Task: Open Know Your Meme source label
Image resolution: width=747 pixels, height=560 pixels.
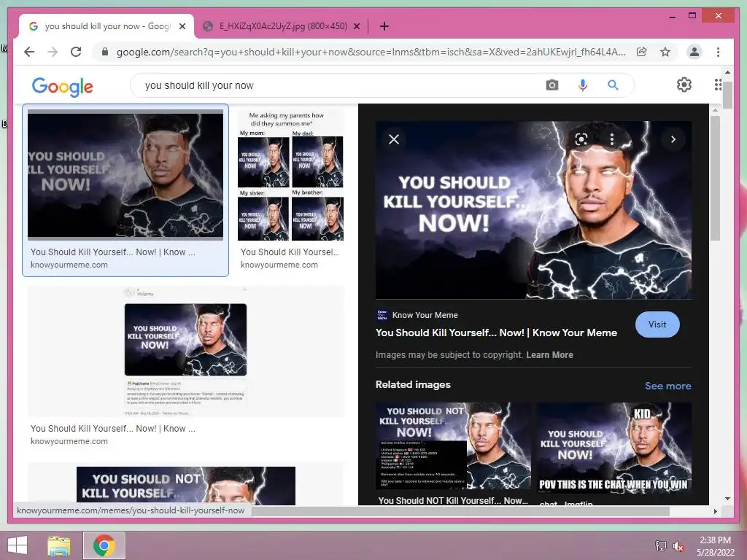Action: click(x=425, y=315)
